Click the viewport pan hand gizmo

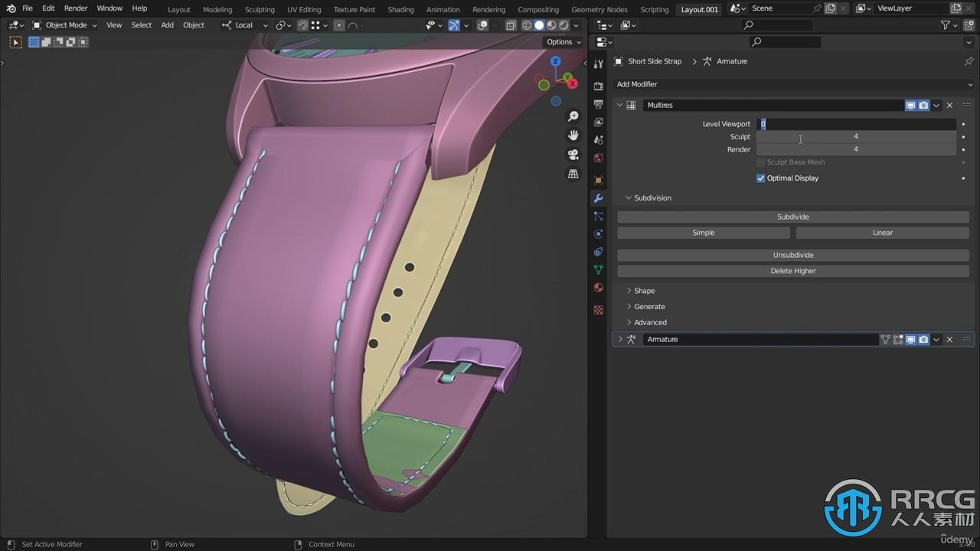click(573, 135)
